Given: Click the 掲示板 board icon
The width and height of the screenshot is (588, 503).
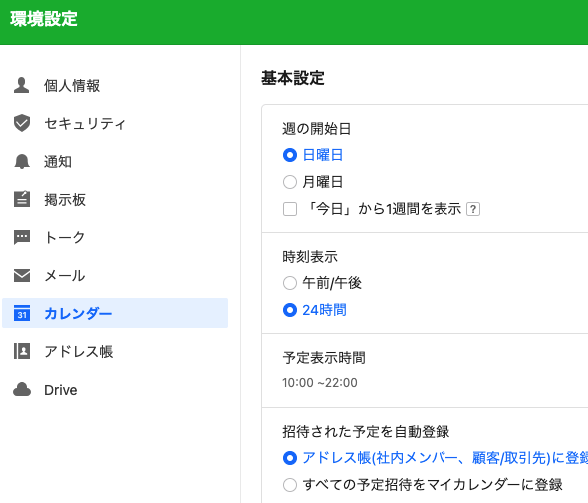Looking at the screenshot, I should 22,199.
